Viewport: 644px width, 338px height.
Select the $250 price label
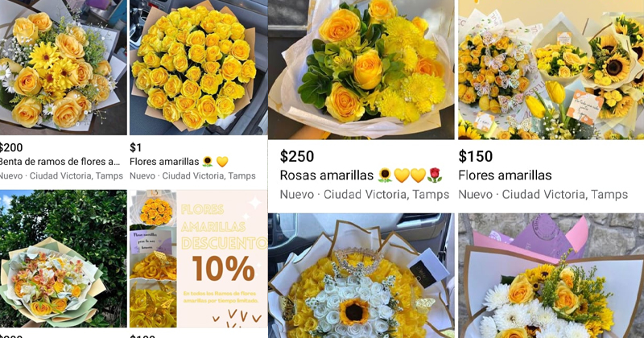(297, 156)
